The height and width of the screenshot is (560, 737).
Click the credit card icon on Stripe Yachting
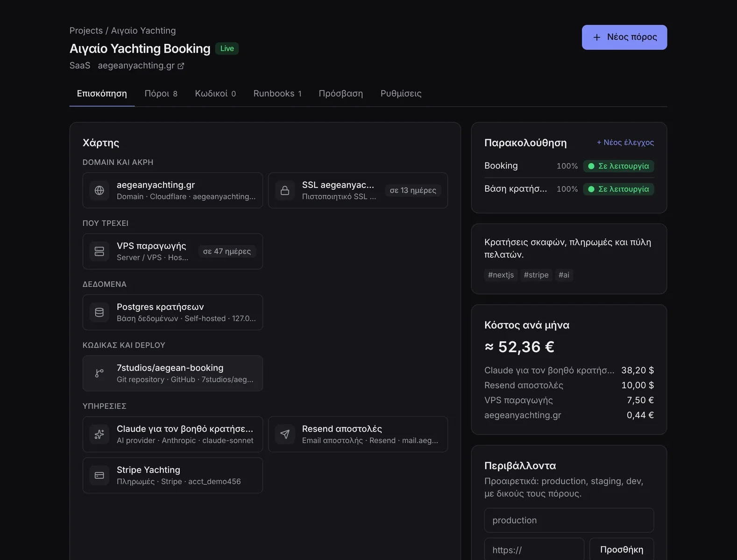pos(99,476)
